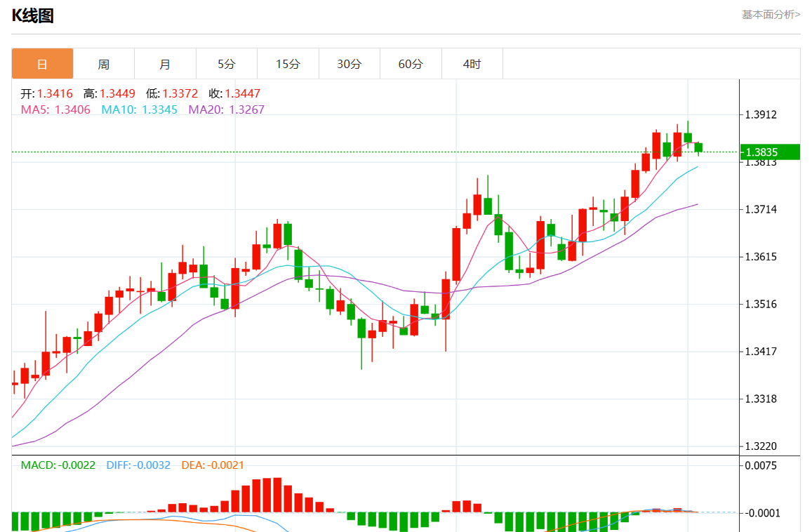Click the MA20: 1.3267 indicator label

pos(226,109)
